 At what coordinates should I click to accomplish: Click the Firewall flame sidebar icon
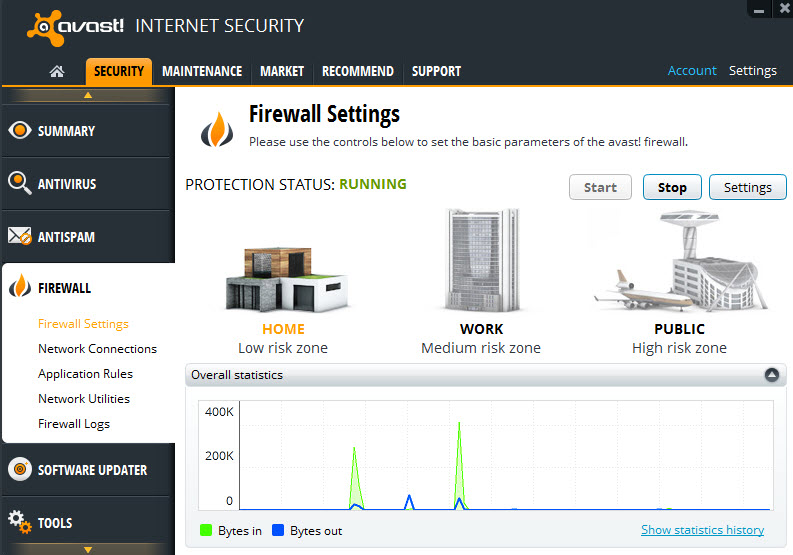20,286
